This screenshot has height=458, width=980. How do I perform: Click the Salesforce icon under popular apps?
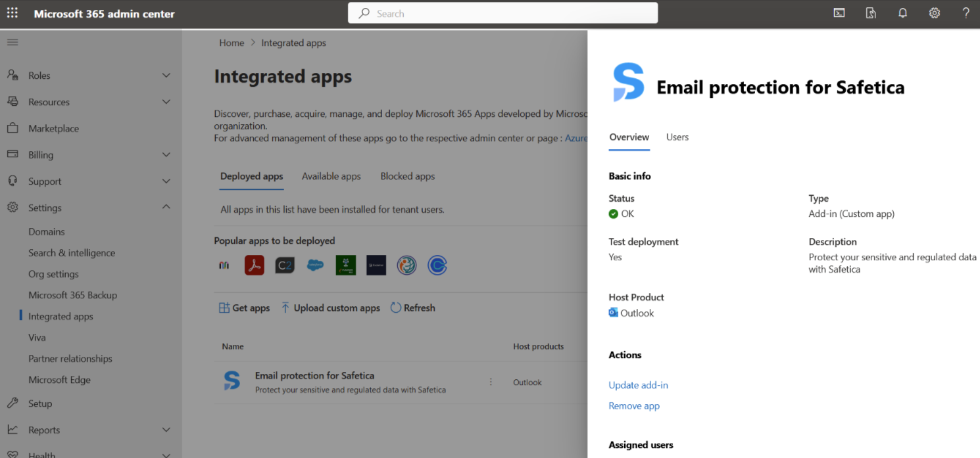point(315,265)
